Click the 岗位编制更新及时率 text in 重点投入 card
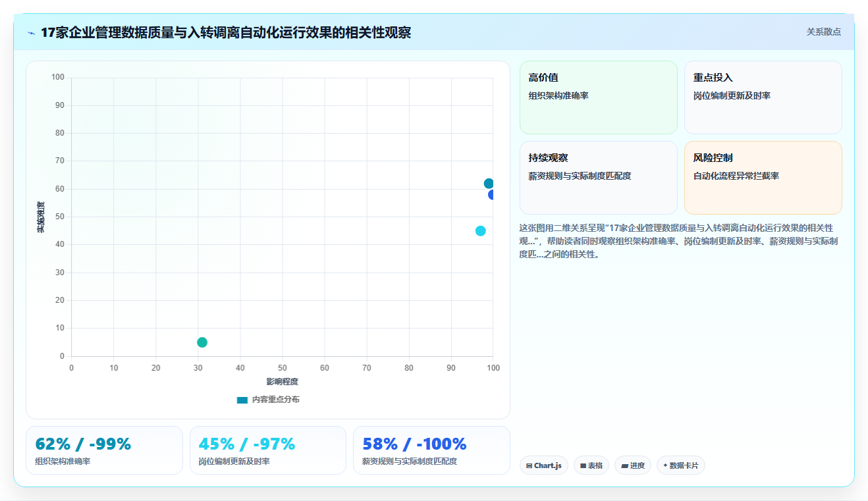The image size is (868, 501). click(732, 96)
